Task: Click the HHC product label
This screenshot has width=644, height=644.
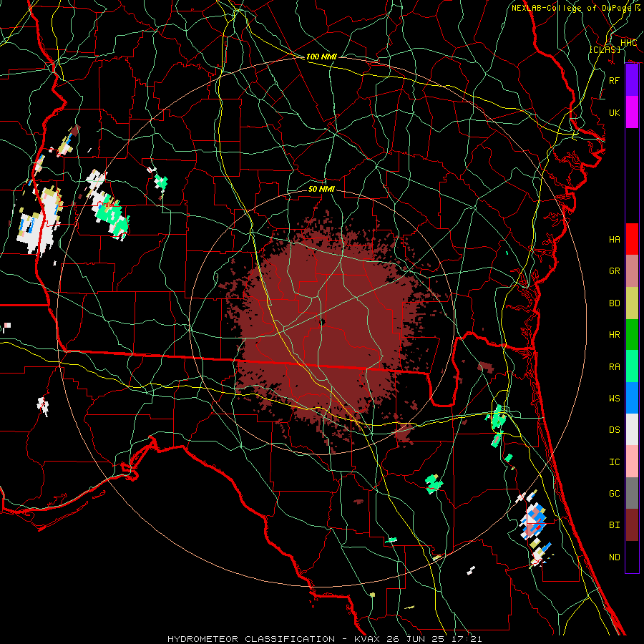Action: 628,43
